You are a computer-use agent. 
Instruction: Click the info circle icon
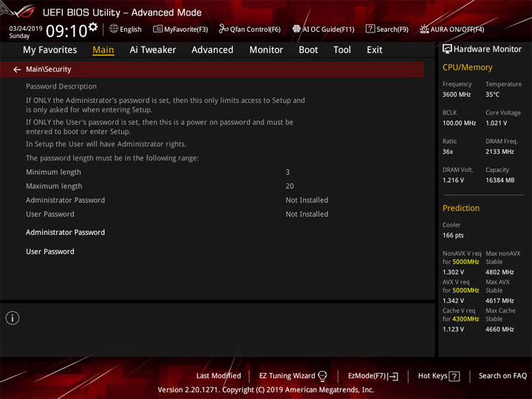(x=13, y=318)
